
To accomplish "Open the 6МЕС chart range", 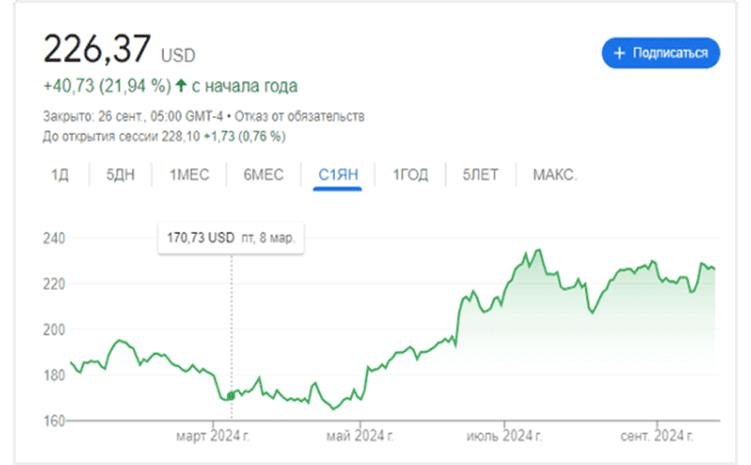I will pos(263,175).
